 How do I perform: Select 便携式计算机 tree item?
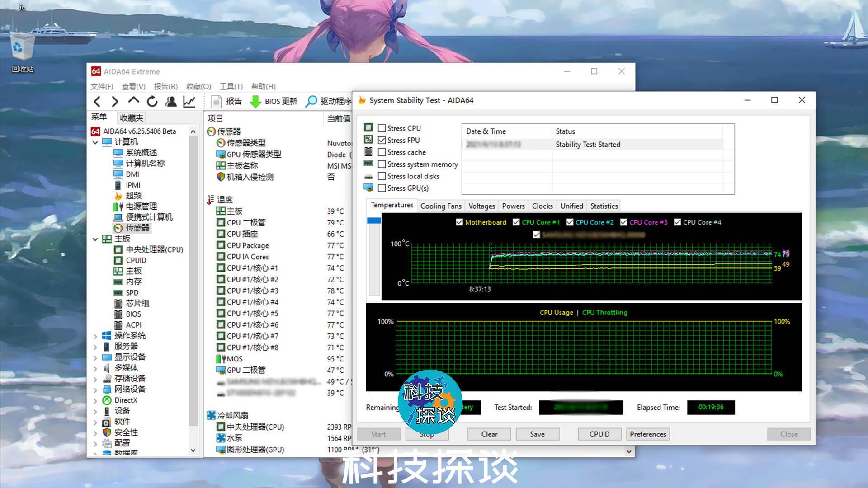[149, 217]
